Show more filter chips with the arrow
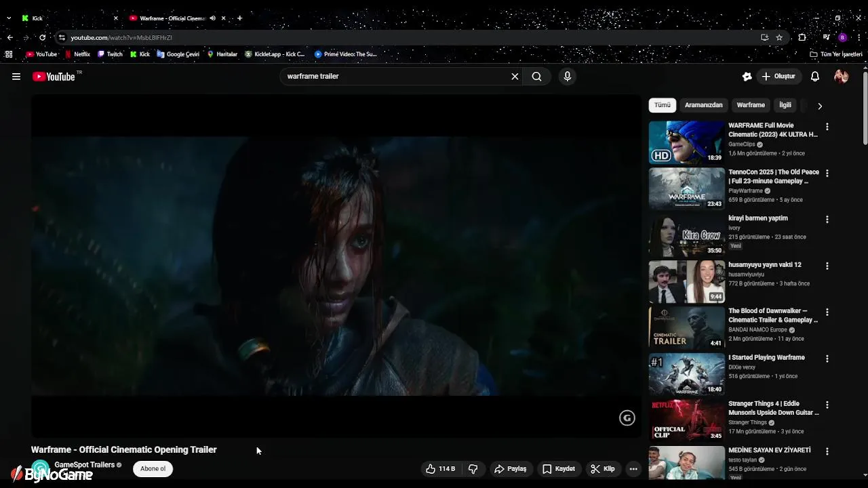868x488 pixels. coord(820,106)
